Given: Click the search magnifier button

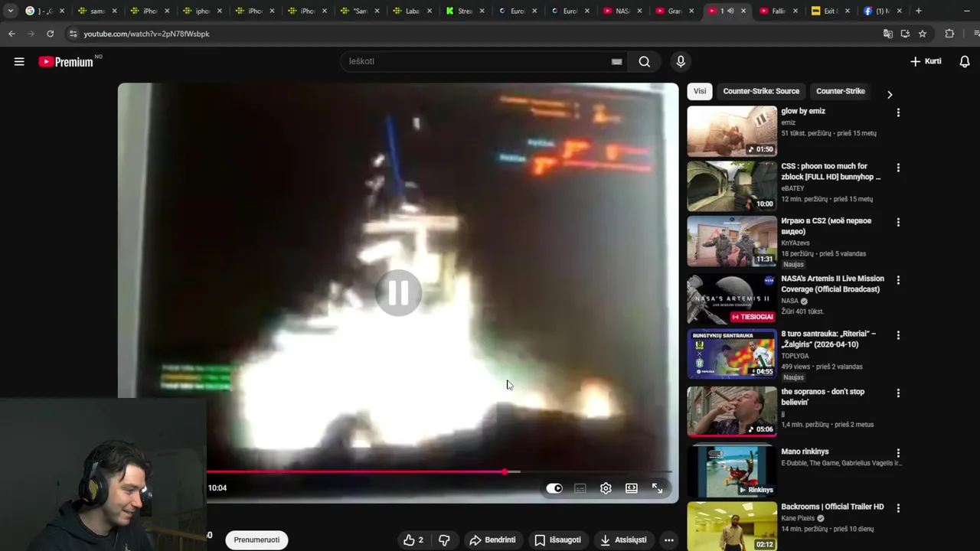Looking at the screenshot, I should 645,62.
